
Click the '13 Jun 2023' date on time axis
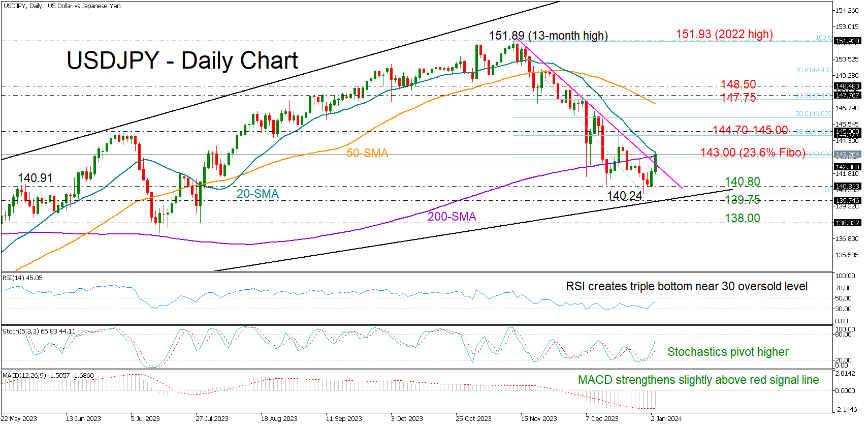pyautogui.click(x=83, y=419)
